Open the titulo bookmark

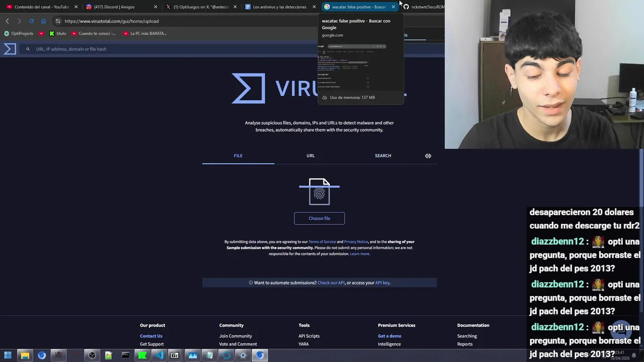(58, 34)
